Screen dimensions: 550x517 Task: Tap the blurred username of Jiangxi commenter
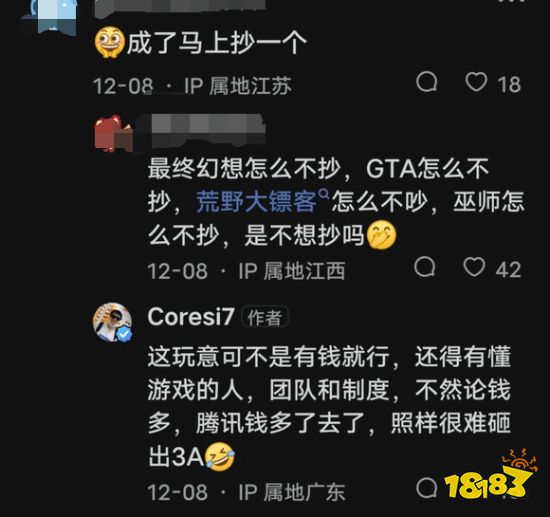[201, 130]
